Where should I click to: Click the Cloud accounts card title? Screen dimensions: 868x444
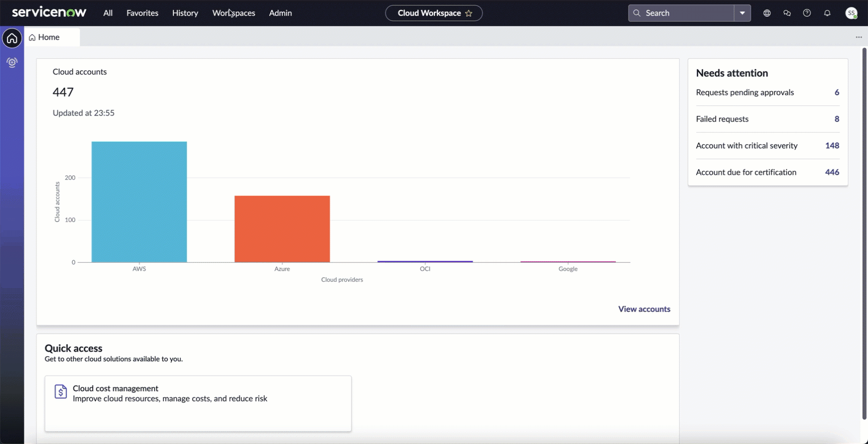[79, 72]
